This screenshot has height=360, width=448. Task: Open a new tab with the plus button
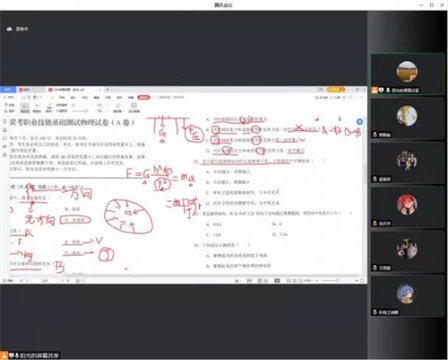[108, 90]
